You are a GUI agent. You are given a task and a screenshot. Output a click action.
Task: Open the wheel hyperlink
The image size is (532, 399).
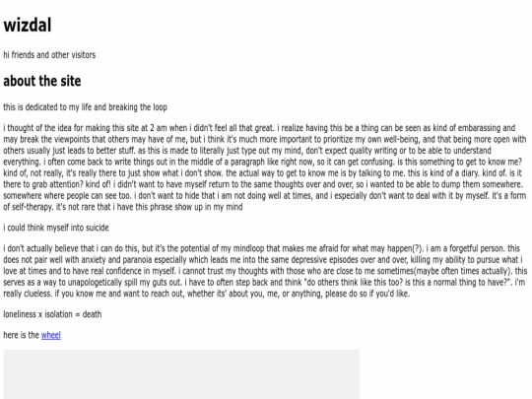(x=51, y=335)
